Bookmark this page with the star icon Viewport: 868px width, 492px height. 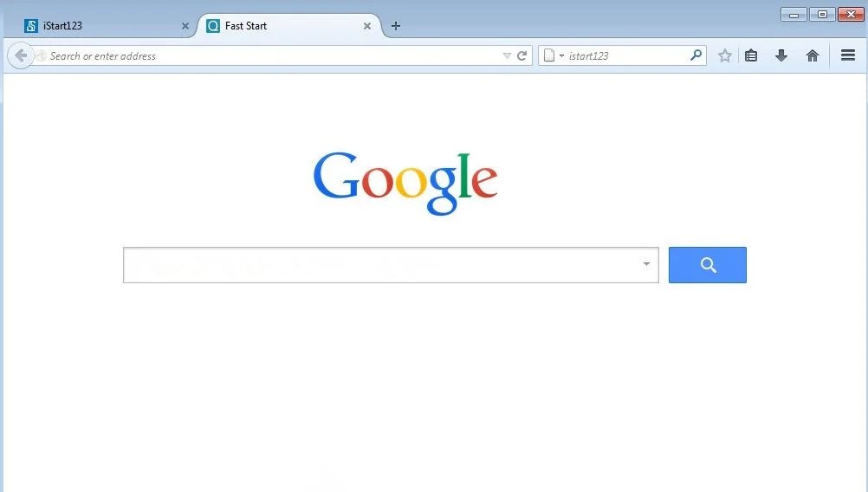point(724,55)
